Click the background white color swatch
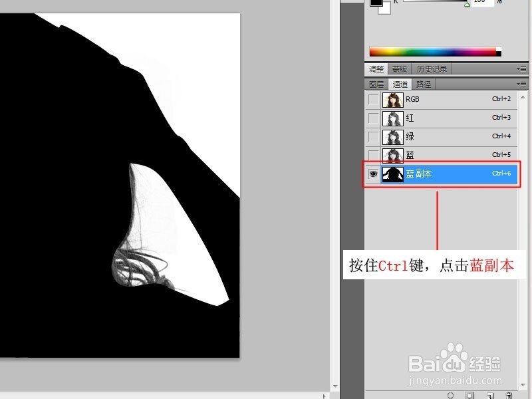This screenshot has height=399, width=532. [386, 9]
